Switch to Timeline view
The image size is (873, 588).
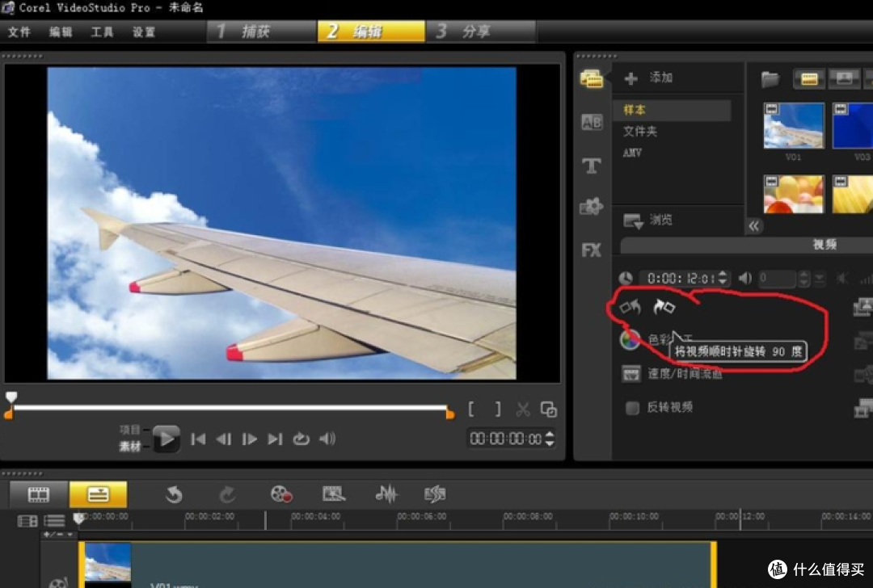tap(98, 494)
